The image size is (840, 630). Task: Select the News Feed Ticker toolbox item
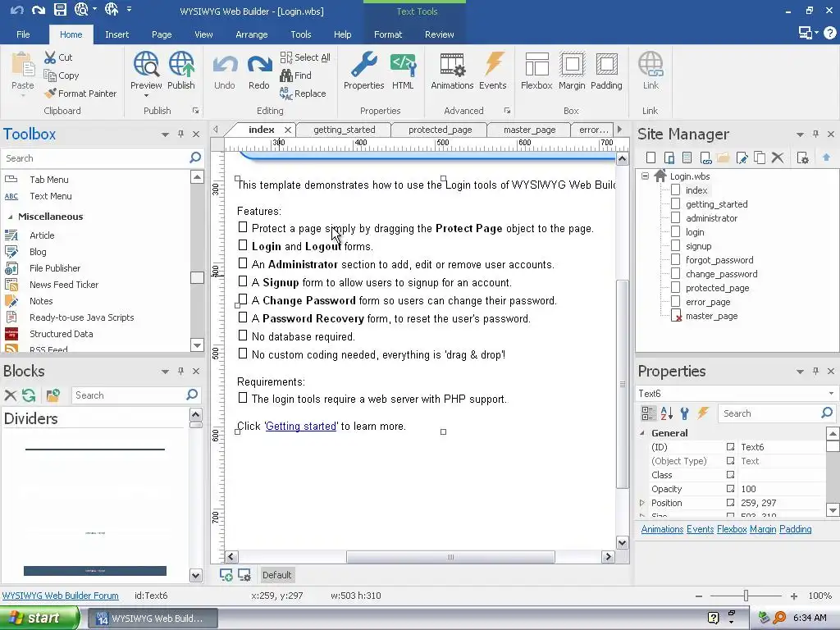[64, 285]
